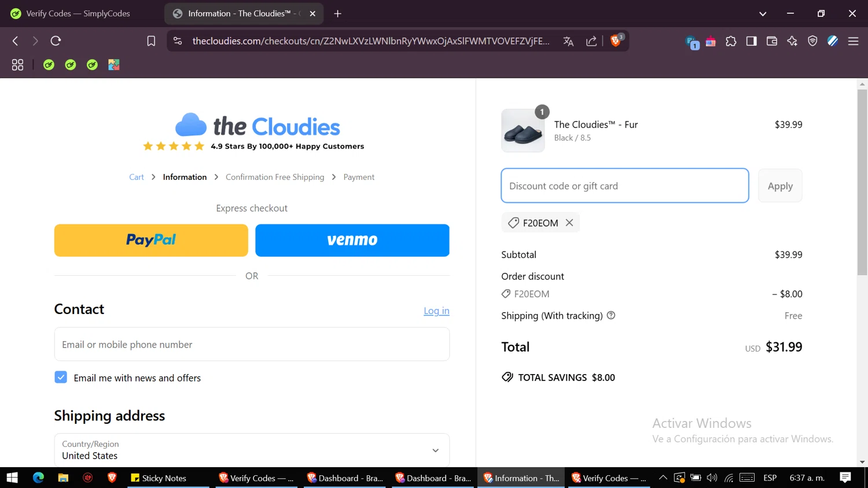Close the Information - The Cloudies tab
This screenshot has width=868, height=488.
312,13
